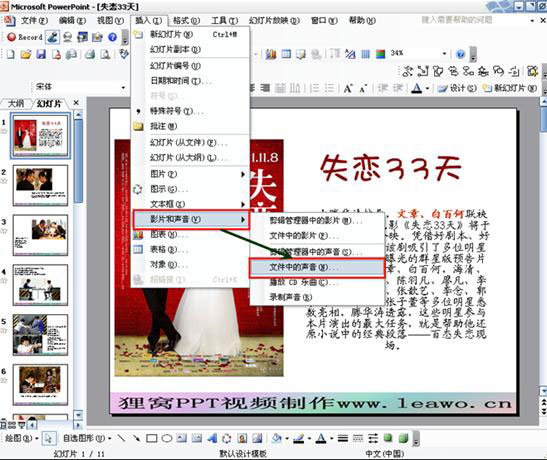Choose 播放 CD 乐曲 submenu item
Screen dimensions: 547x460
(317, 282)
